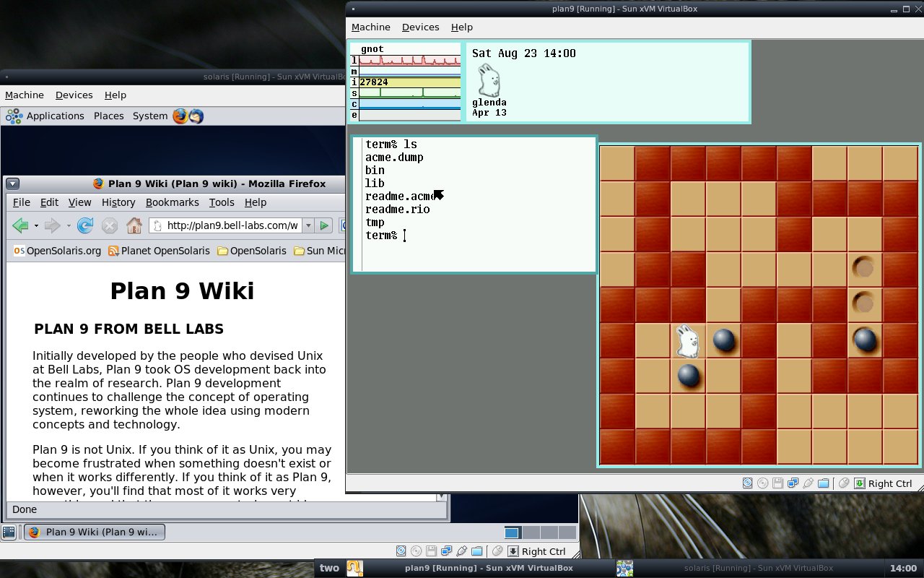Click hard disk icon in solaris VM status bar
The image size is (924, 578).
401,551
